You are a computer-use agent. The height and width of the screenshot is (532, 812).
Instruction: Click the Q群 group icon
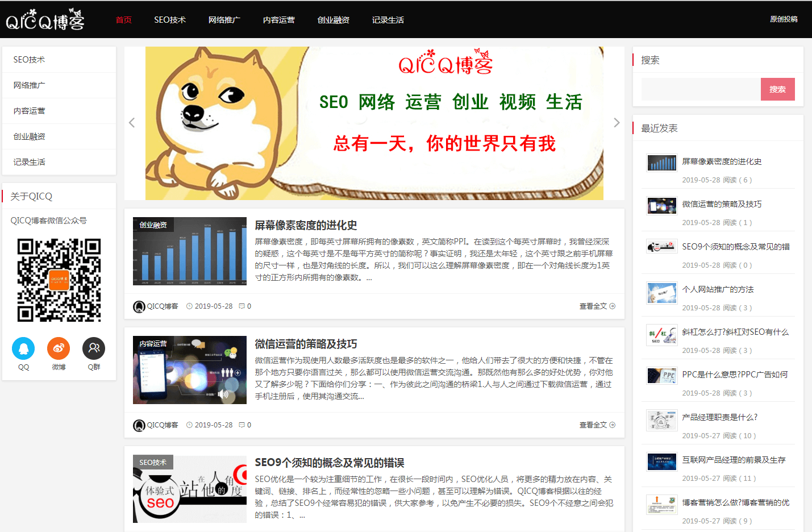tap(94, 348)
